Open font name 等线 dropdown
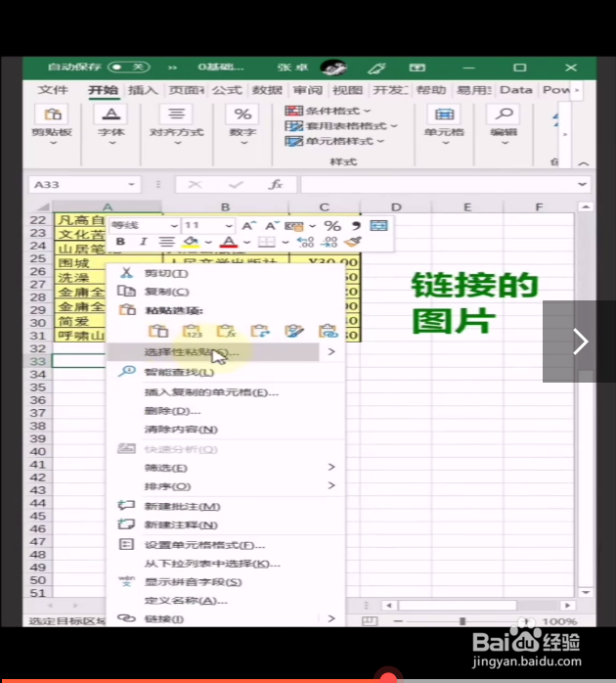 [x=174, y=226]
